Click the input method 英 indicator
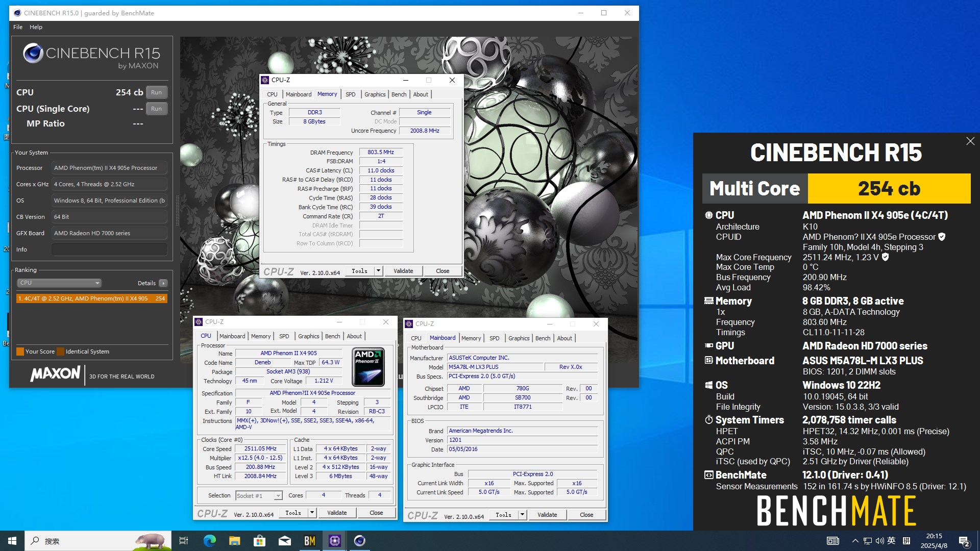 pyautogui.click(x=891, y=541)
